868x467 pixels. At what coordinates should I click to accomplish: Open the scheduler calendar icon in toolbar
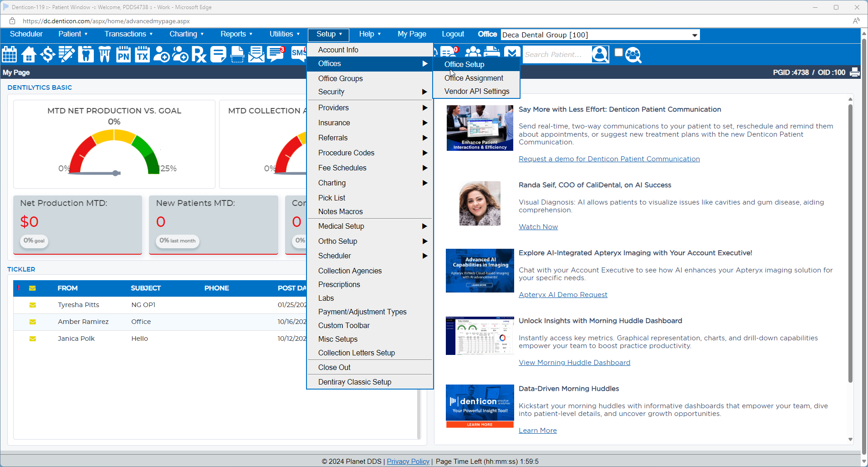[10, 54]
